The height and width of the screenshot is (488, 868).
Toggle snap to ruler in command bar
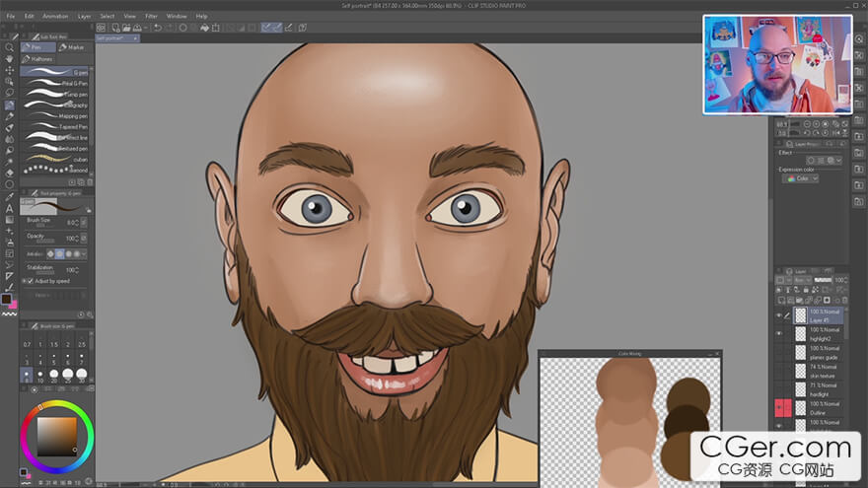coord(265,28)
